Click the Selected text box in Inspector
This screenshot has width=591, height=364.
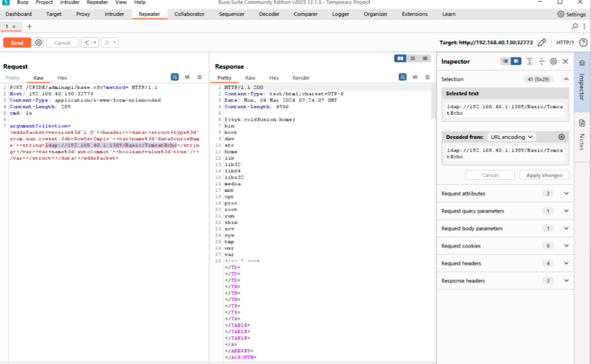pos(505,110)
